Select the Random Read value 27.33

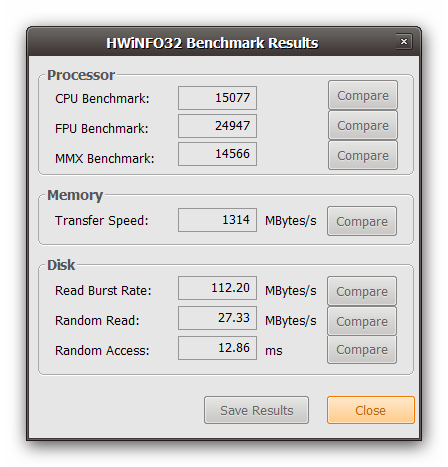[x=217, y=318]
